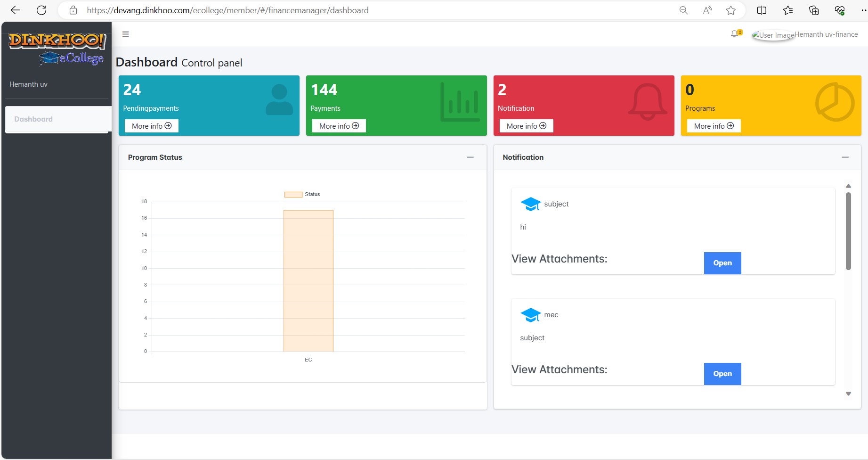868x460 pixels.
Task: Collapse the Program Status panel
Action: click(x=470, y=157)
